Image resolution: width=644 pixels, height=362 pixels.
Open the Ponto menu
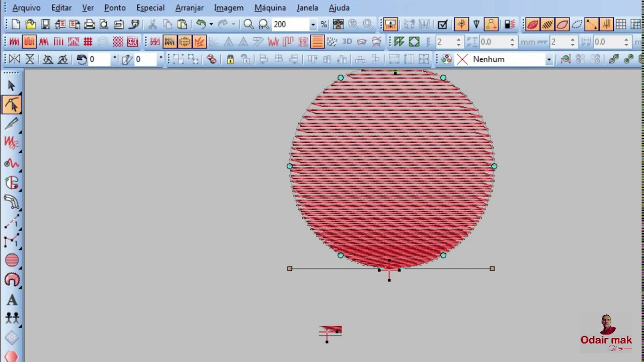click(x=115, y=8)
